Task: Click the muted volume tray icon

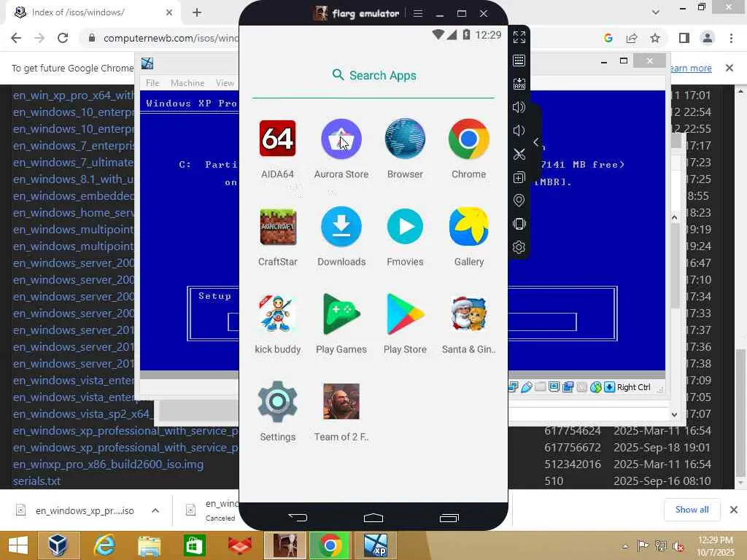Action: pos(678,546)
